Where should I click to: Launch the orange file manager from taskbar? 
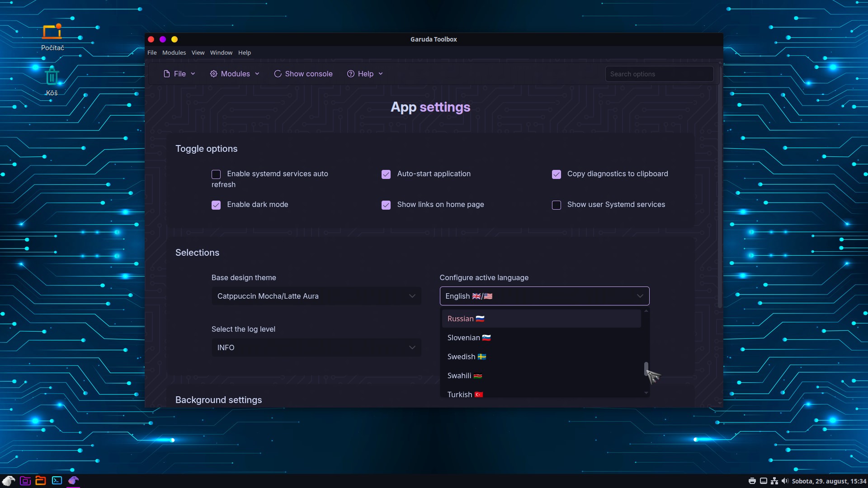pos(41,481)
